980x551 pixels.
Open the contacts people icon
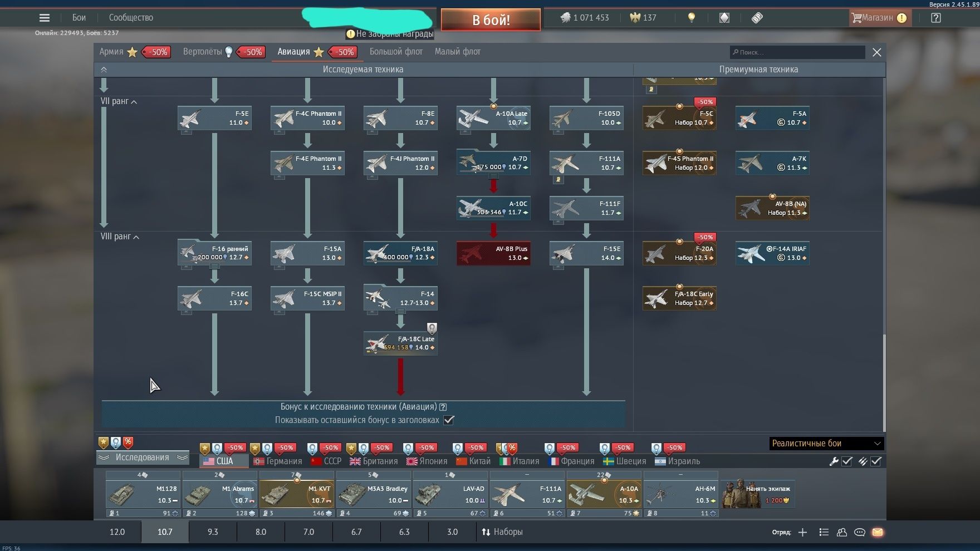click(842, 533)
